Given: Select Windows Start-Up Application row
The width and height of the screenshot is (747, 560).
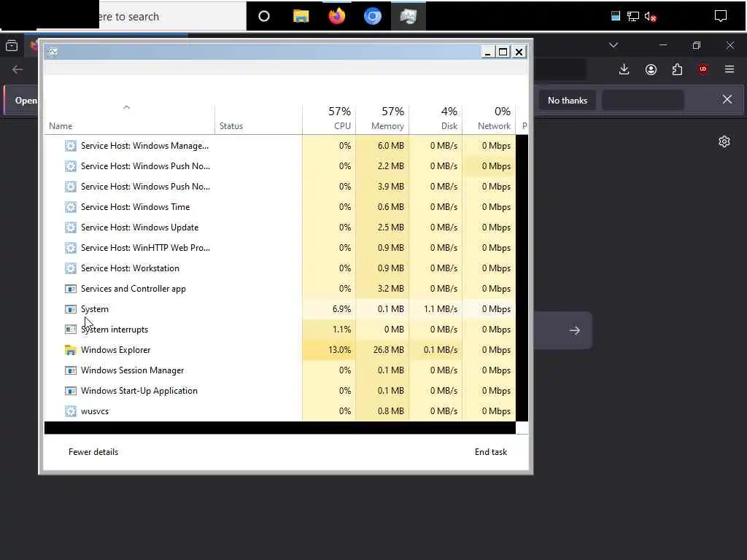Looking at the screenshot, I should [x=280, y=391].
